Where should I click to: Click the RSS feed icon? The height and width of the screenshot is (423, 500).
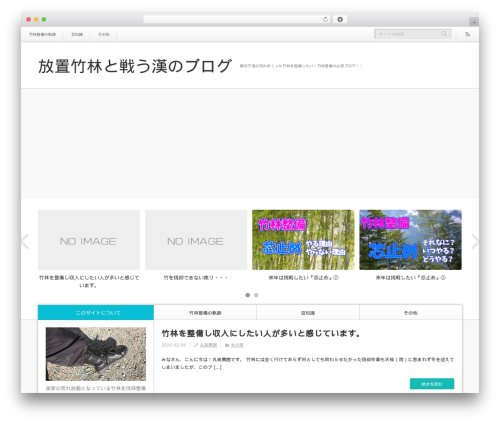467,34
